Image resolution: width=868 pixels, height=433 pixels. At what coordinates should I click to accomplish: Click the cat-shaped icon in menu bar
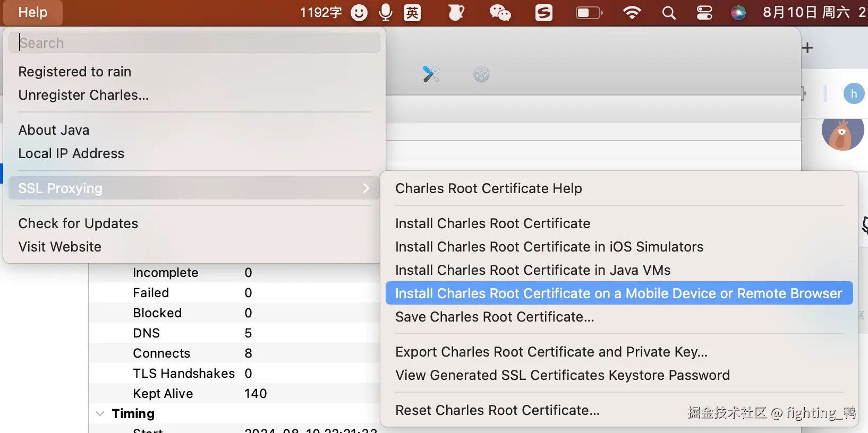coord(456,12)
